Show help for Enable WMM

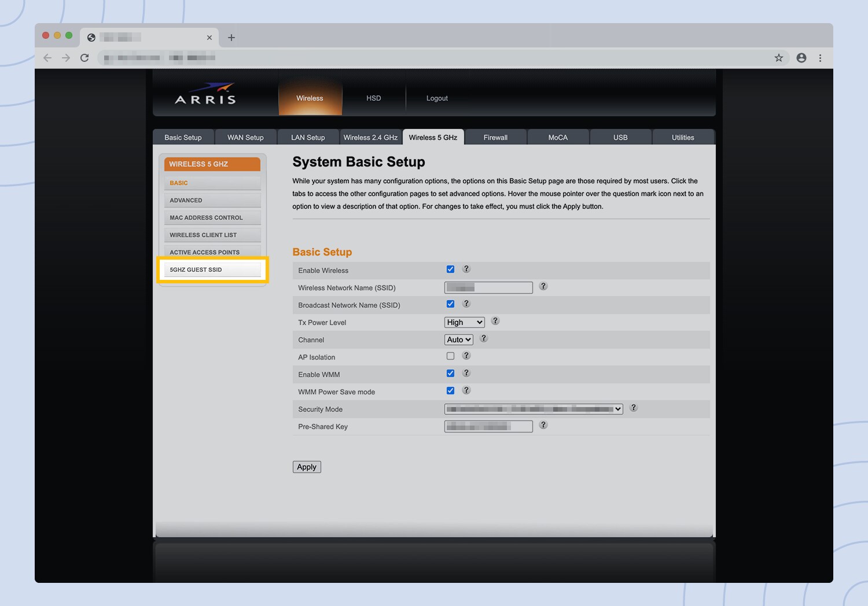click(466, 373)
